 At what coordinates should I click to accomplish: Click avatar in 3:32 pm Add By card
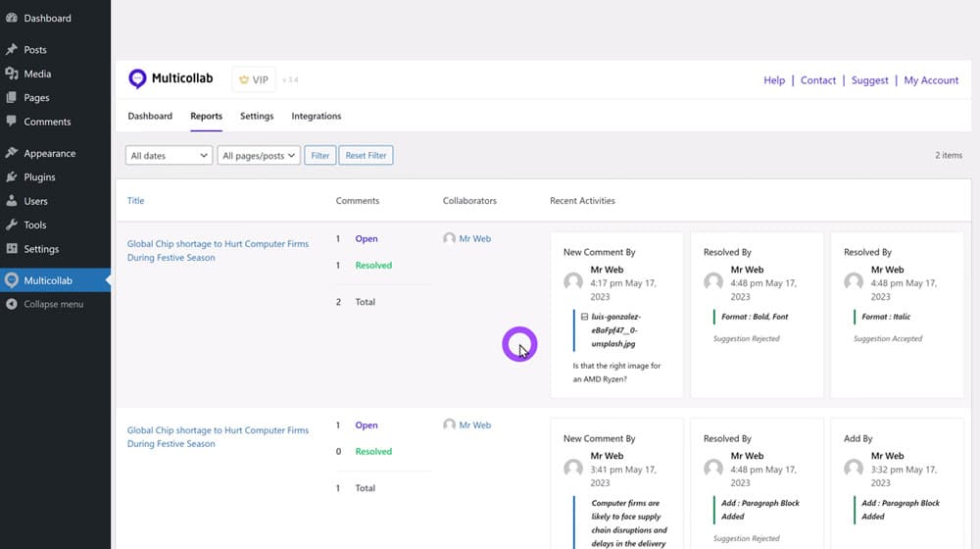tap(854, 468)
